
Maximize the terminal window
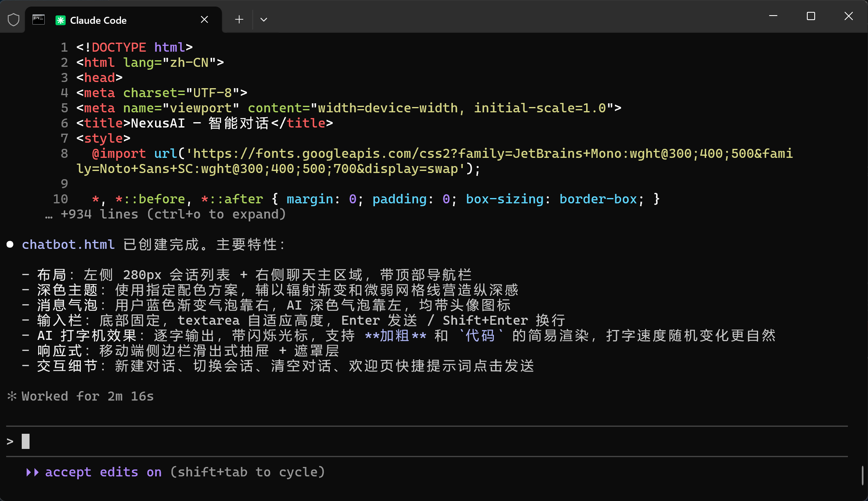[x=811, y=16]
